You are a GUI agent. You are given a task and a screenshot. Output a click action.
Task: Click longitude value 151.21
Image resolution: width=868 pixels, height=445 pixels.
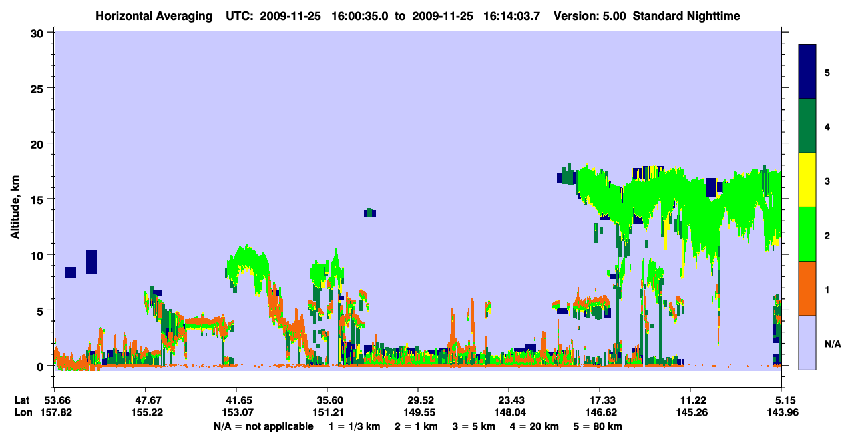[x=327, y=412]
